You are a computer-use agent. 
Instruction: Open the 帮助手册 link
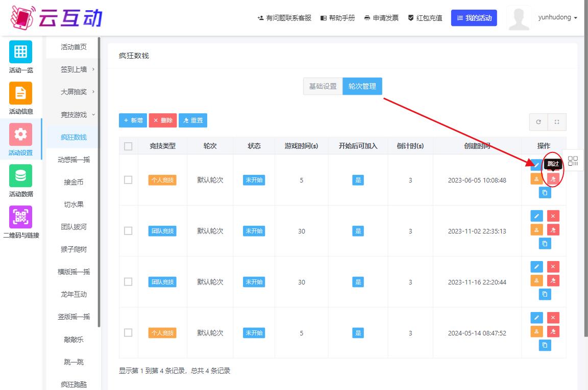click(337, 18)
